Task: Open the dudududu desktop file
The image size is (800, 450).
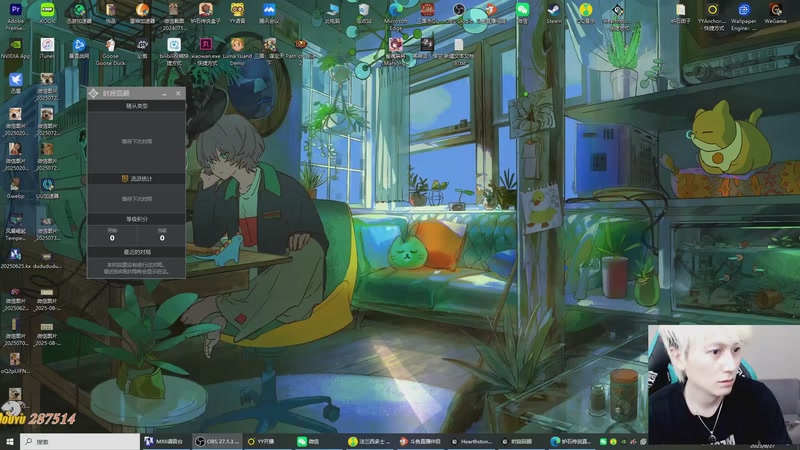Action: 47,259
